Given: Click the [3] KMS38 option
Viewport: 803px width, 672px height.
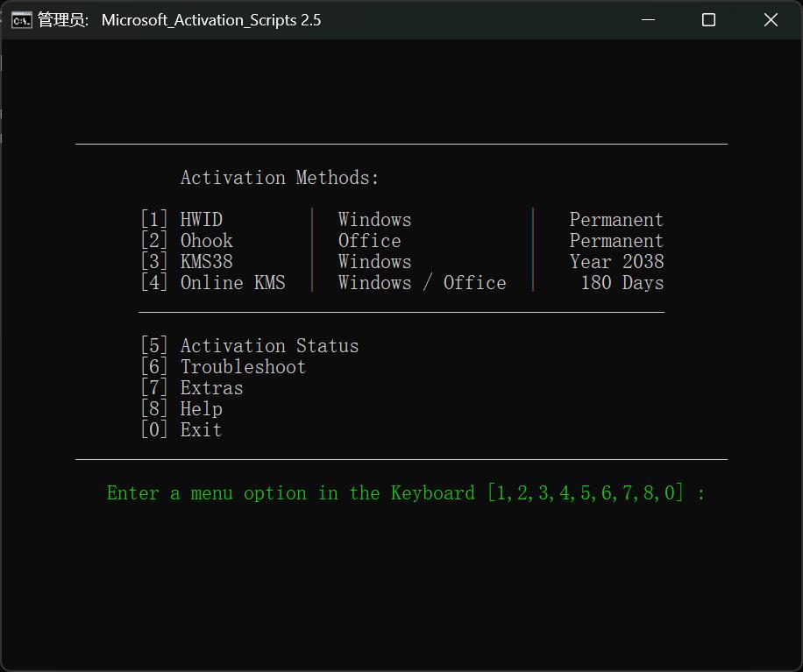Looking at the screenshot, I should point(187,262).
